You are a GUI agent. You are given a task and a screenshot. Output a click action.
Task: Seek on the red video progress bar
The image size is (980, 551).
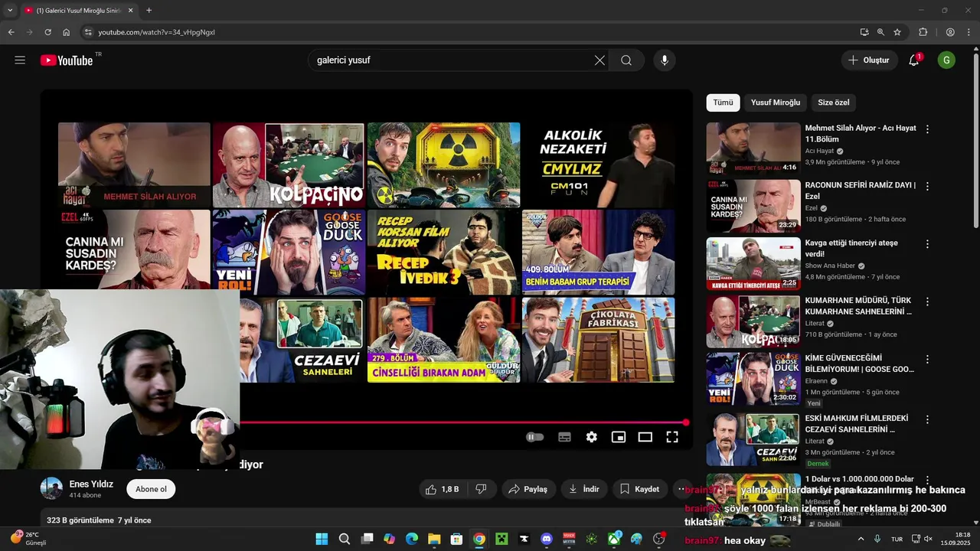click(462, 422)
